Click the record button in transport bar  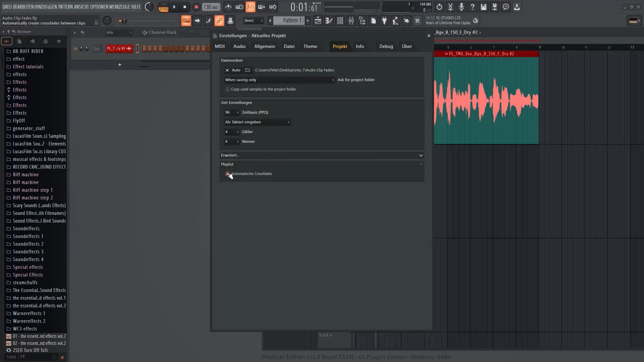coord(196,7)
